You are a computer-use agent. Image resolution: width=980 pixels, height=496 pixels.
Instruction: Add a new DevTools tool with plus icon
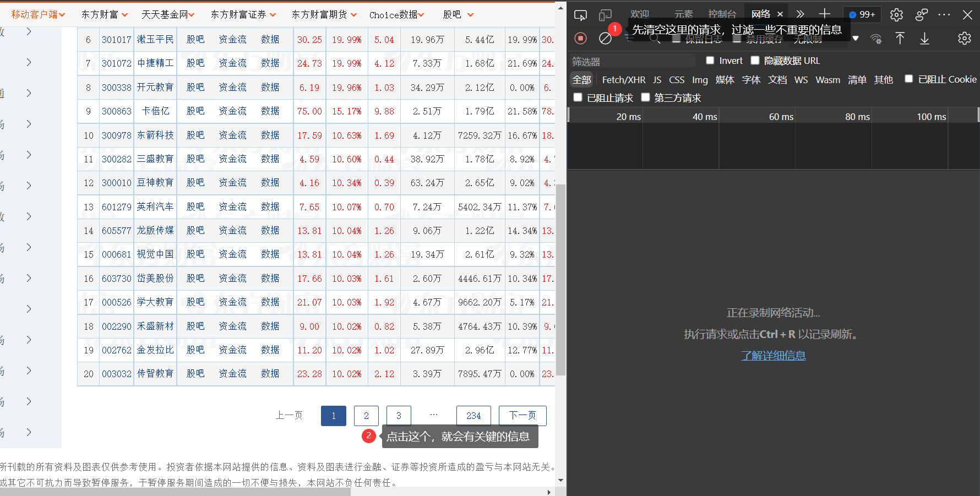pyautogui.click(x=824, y=14)
